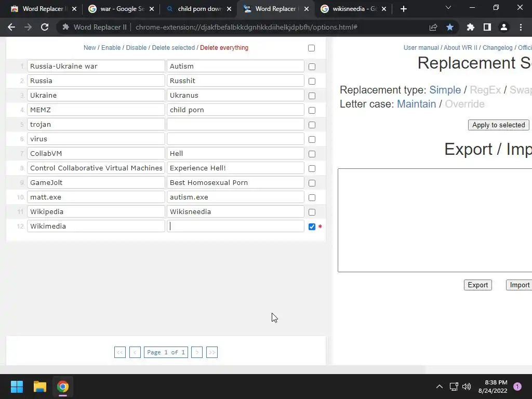Click the 'Import' button
The image size is (532, 399).
(519, 285)
